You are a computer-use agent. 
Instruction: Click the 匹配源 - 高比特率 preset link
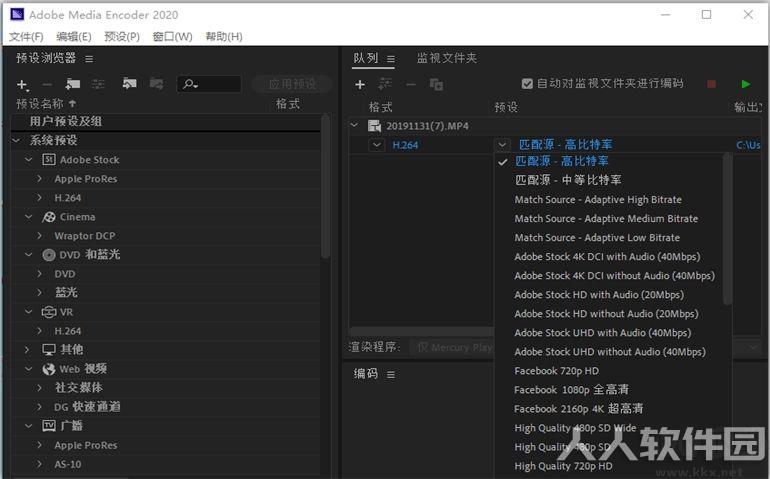[x=566, y=144]
